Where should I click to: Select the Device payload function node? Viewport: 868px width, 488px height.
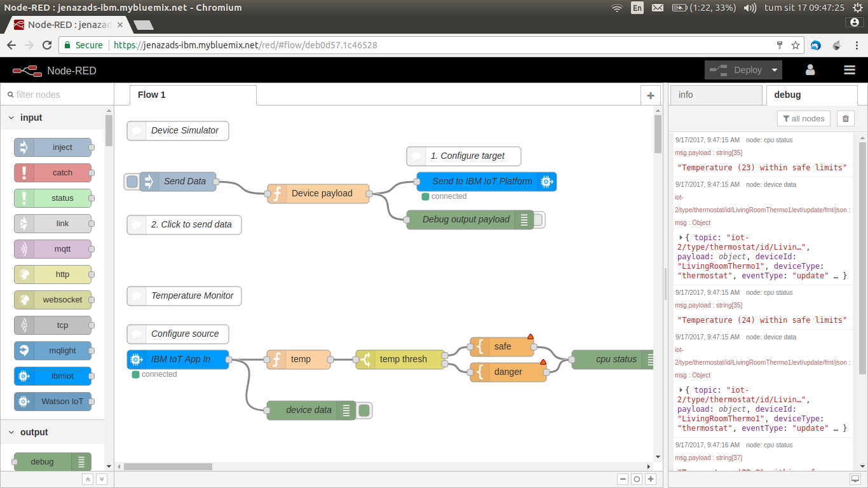coord(318,194)
